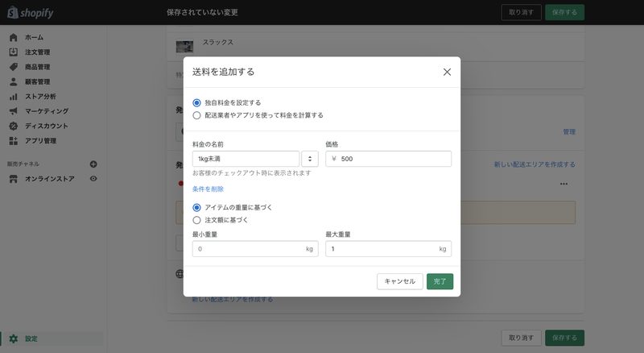Screen dimensions: 644x353
Task: Click the 価格 price input field
Action: [388, 159]
